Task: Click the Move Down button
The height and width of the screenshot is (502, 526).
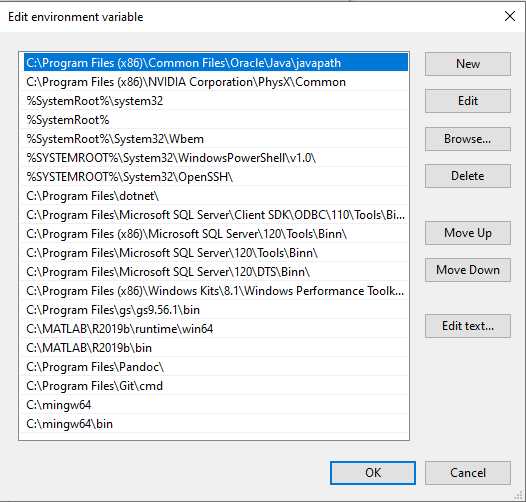Action: click(x=468, y=270)
